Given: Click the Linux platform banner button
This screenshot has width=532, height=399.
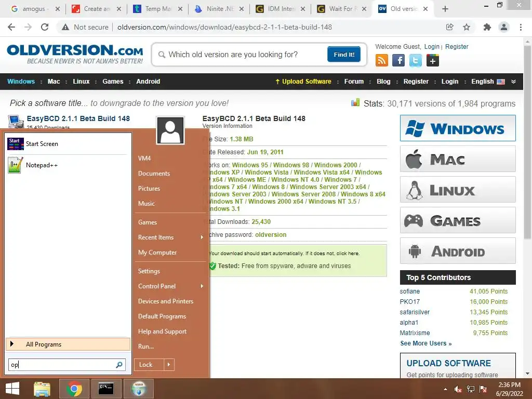Looking at the screenshot, I should click(458, 189).
